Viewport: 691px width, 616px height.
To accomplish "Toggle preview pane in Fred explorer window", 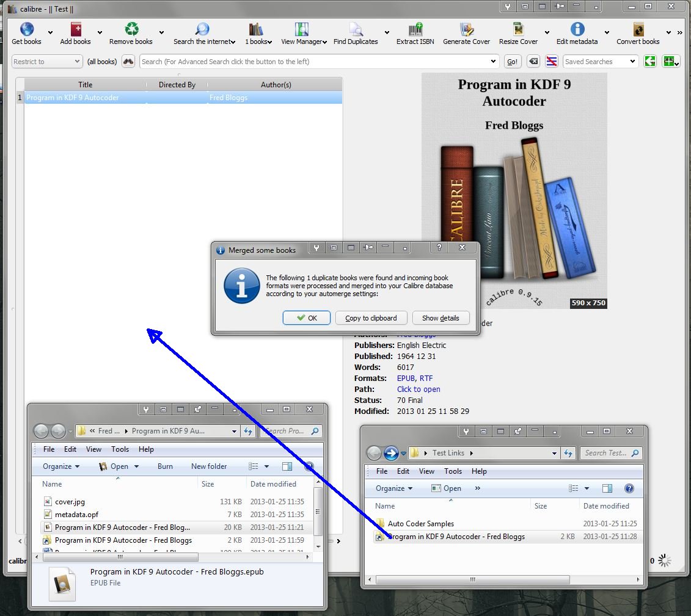I will 287,466.
